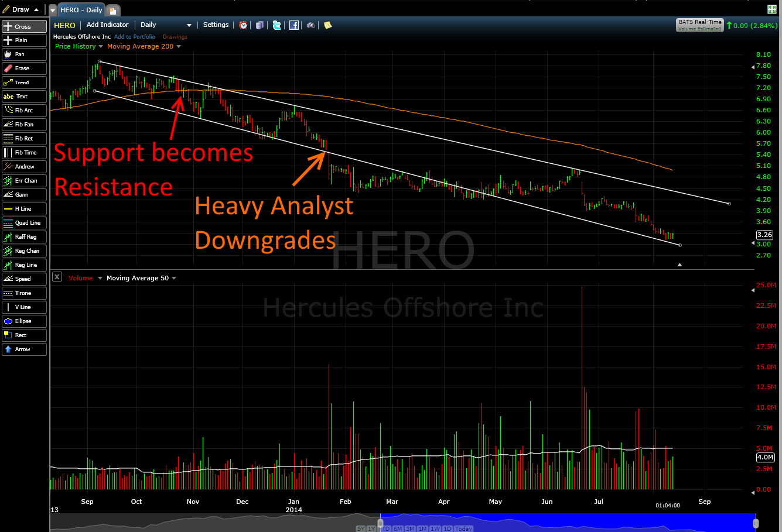Select the Text annotation tool
782x532 pixels.
click(x=24, y=97)
